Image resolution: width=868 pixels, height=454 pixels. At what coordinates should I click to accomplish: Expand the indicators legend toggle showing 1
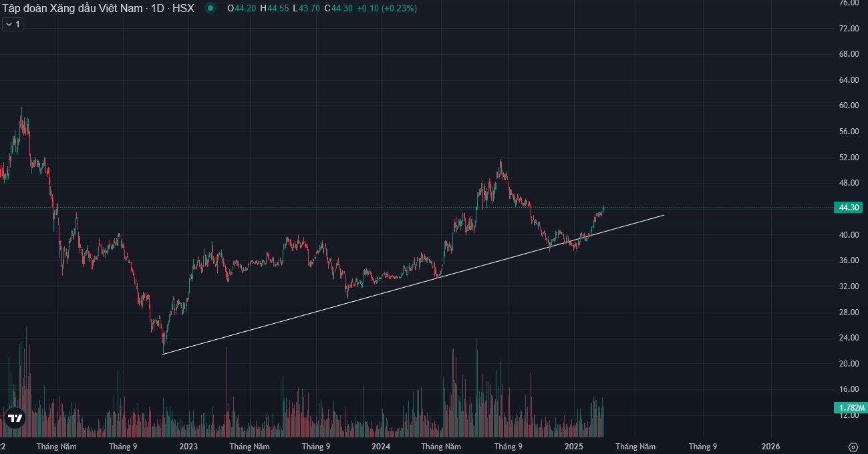pyautogui.click(x=13, y=24)
